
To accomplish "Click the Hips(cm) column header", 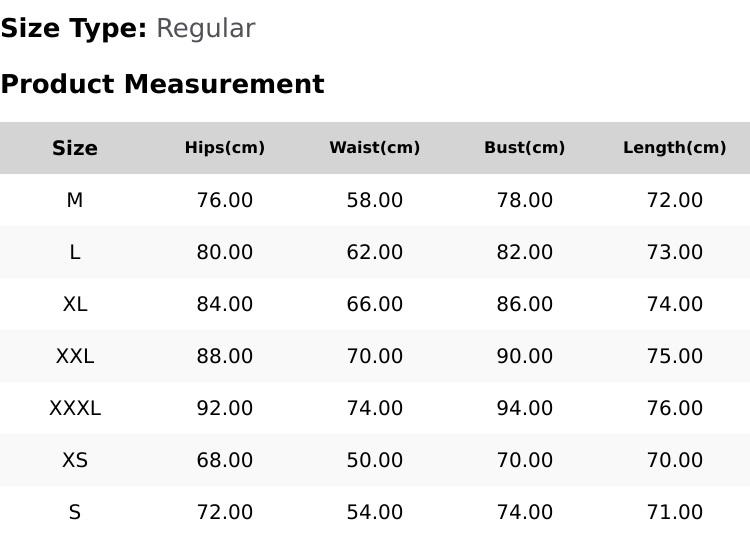I will 225,147.
